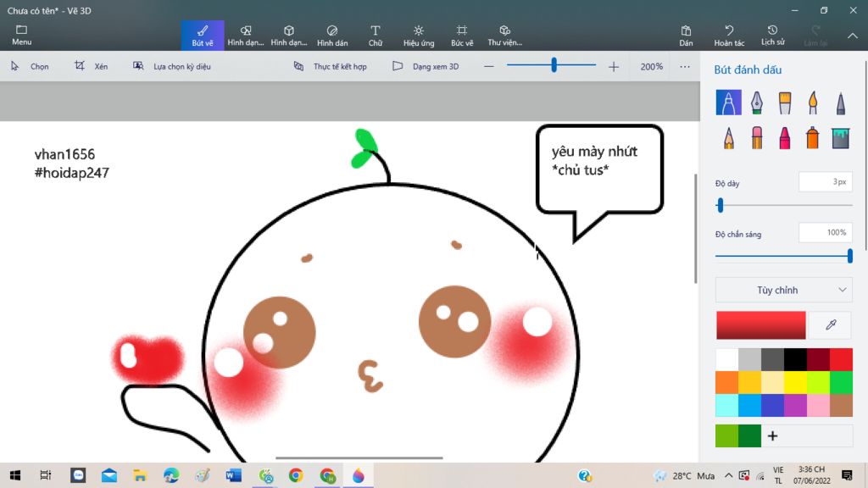The image size is (868, 488).
Task: Activate the Chọn select tool
Action: [x=30, y=66]
